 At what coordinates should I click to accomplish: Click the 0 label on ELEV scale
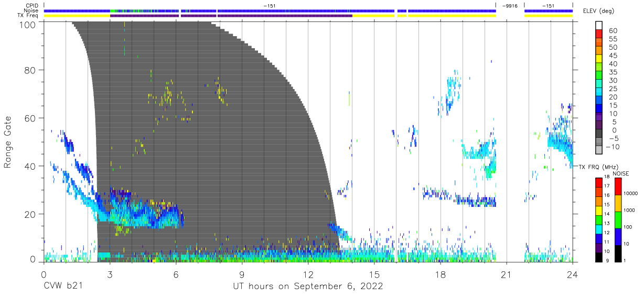coord(615,130)
